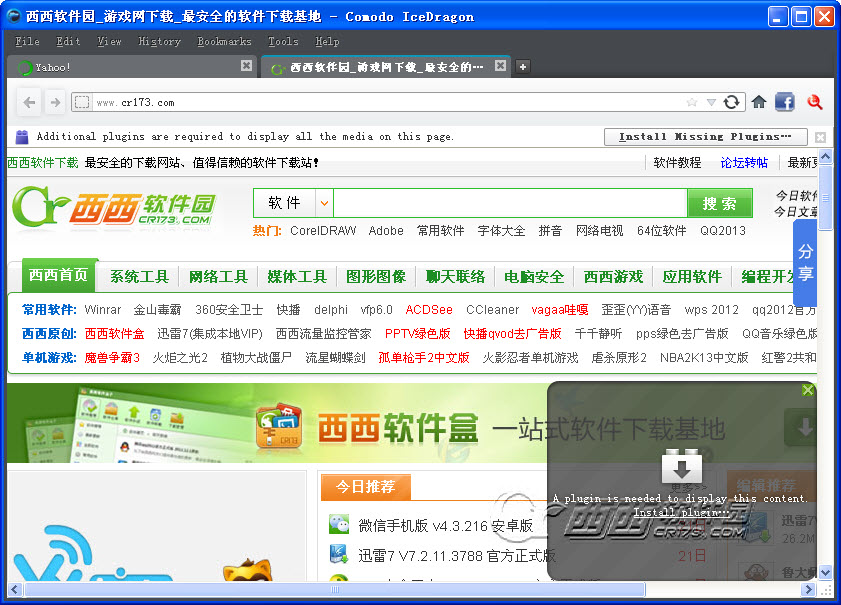Open the 电脑安全 category tab
Viewport: 841px width, 605px height.
pos(534,277)
